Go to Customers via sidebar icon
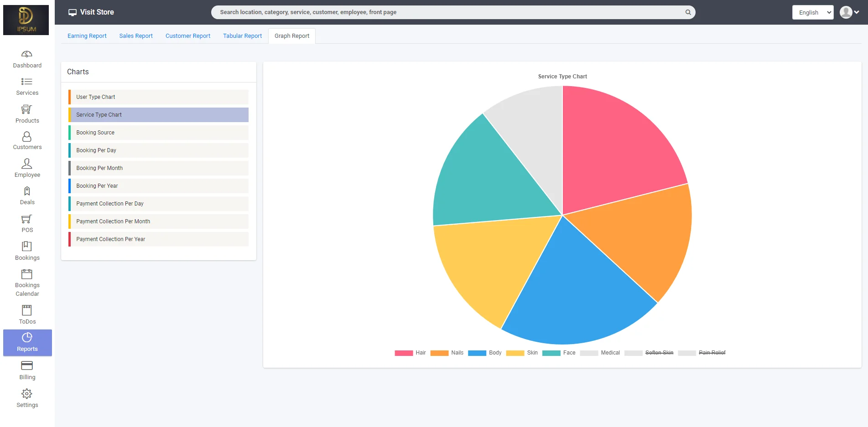868x427 pixels. (x=27, y=137)
